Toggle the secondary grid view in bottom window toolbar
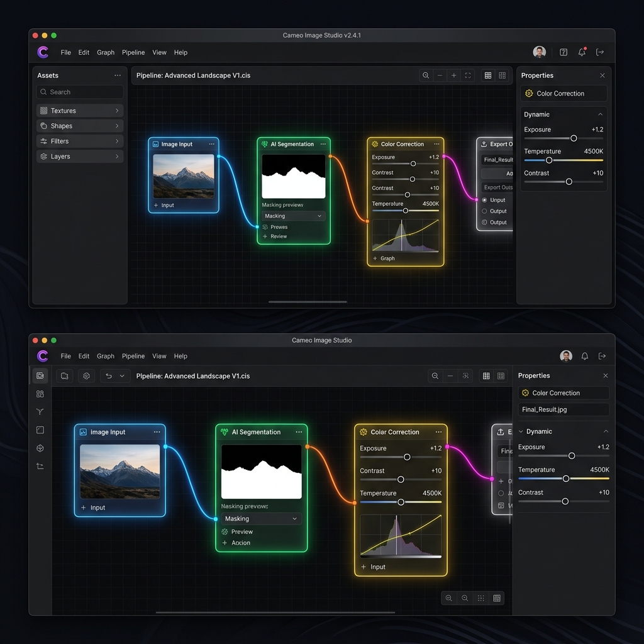Viewport: 644px width, 644px height. tap(501, 376)
